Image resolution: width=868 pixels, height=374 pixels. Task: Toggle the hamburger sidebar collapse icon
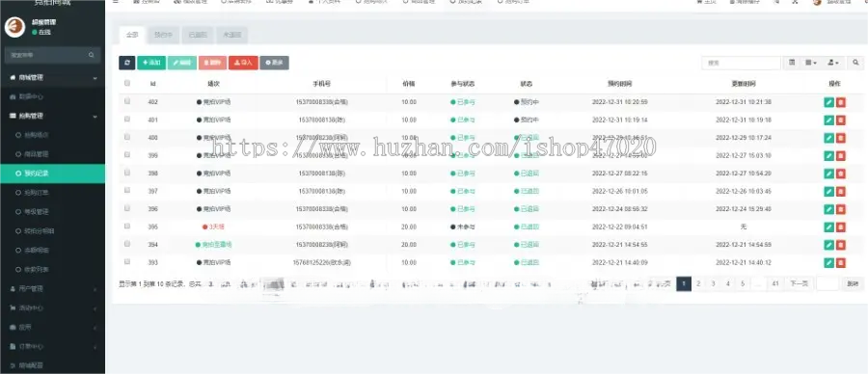pyautogui.click(x=115, y=2)
